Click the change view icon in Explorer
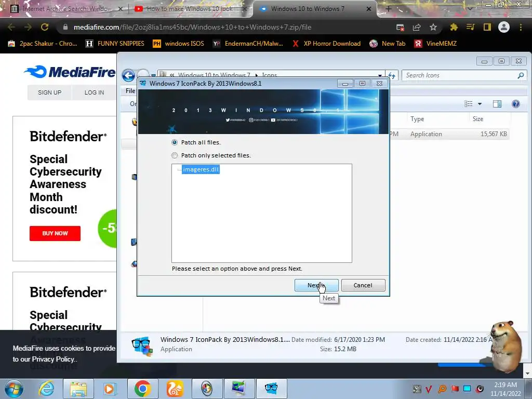The width and height of the screenshot is (532, 399). (469, 104)
